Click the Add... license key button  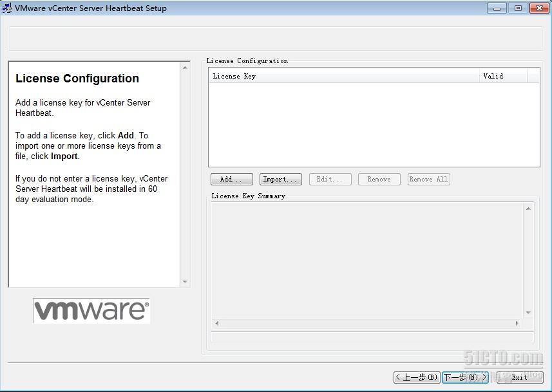click(x=232, y=179)
